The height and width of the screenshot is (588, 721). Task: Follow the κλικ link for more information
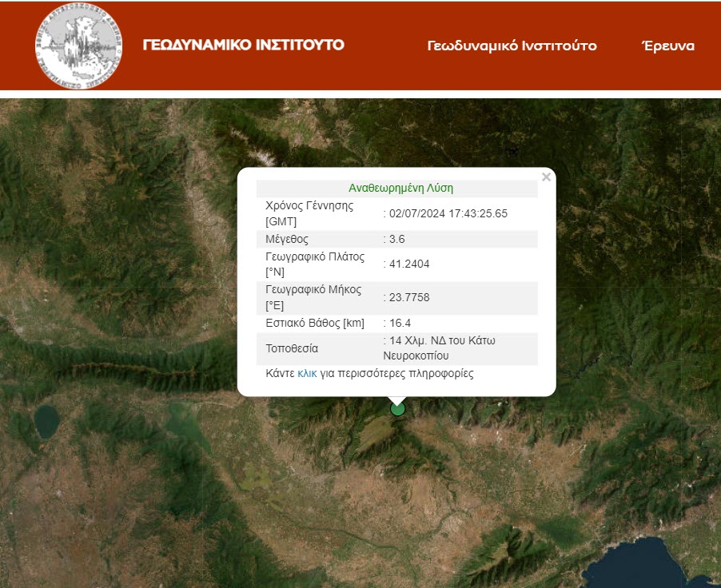click(307, 373)
